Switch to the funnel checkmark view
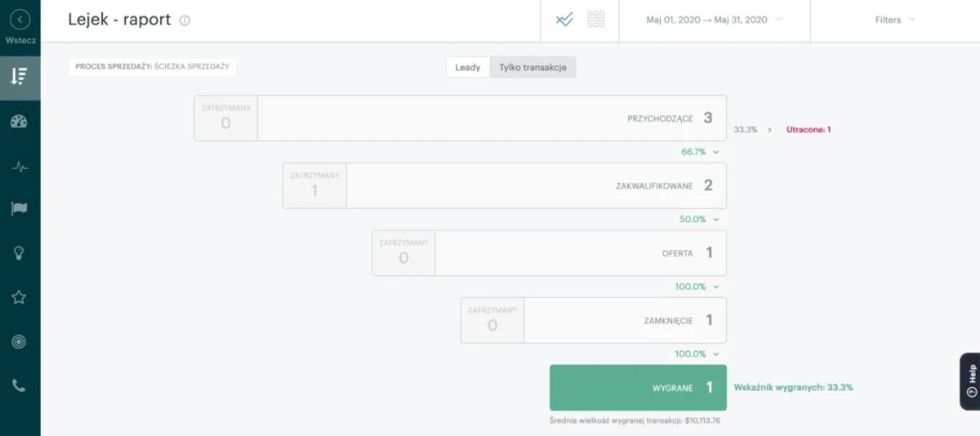 (x=564, y=20)
